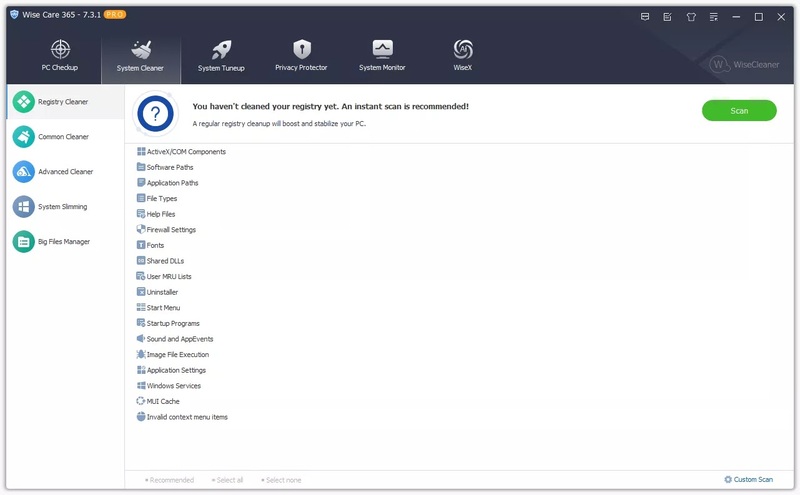Select Invalid context menu items label
Image resolution: width=800 pixels, height=495 pixels.
[187, 417]
